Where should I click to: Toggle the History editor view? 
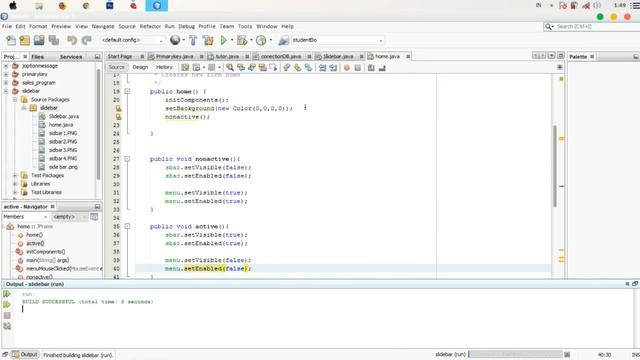[x=164, y=67]
